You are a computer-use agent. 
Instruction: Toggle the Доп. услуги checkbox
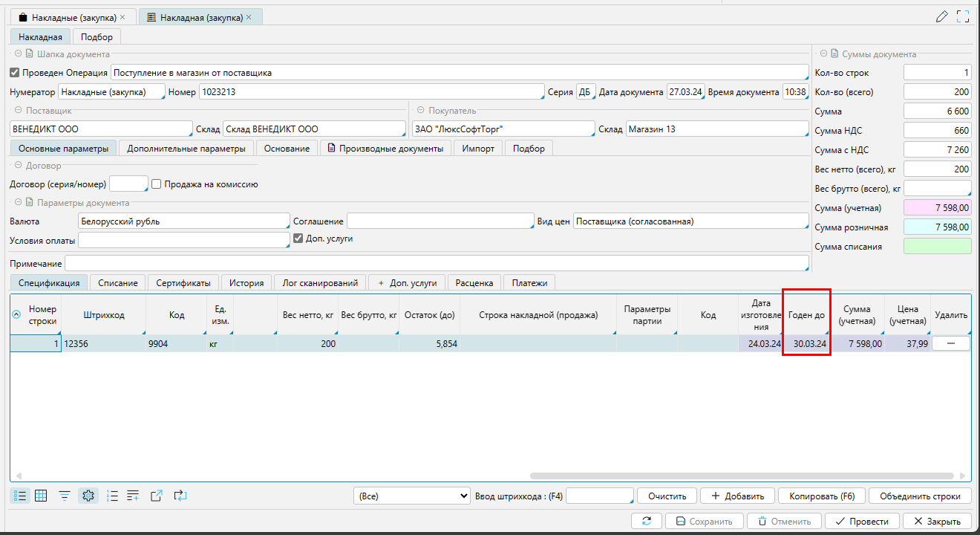click(x=298, y=239)
